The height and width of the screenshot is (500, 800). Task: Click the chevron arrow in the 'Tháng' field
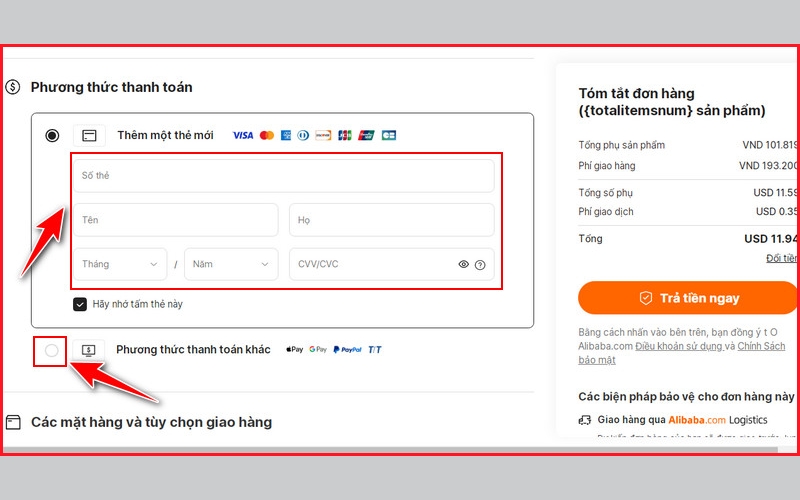(154, 264)
